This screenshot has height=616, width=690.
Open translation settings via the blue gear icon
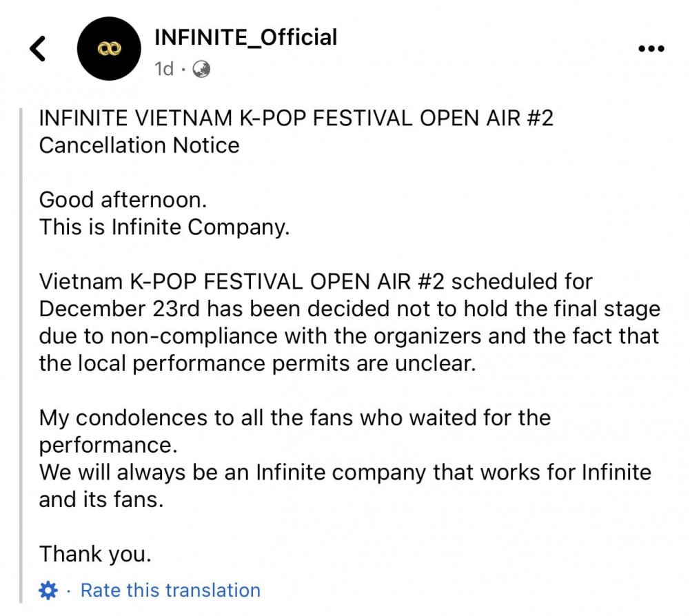48,590
